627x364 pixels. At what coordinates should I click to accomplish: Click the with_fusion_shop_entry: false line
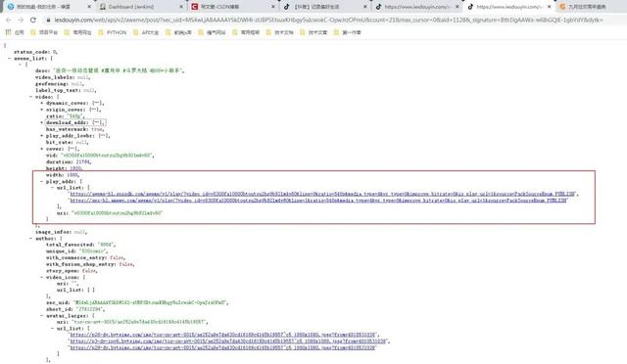(90, 264)
